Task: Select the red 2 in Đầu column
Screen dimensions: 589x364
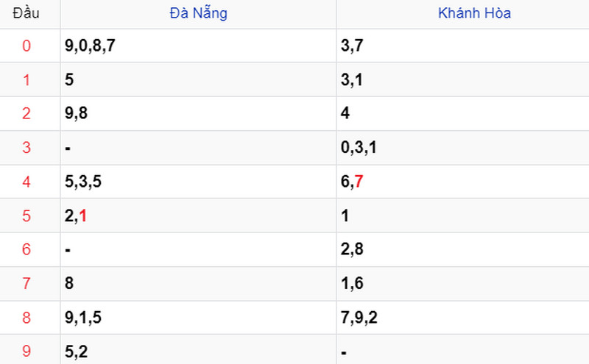Action: tap(27, 113)
